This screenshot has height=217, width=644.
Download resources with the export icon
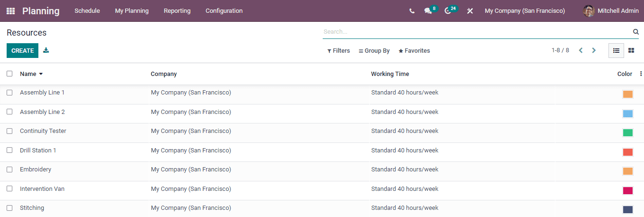[46, 50]
